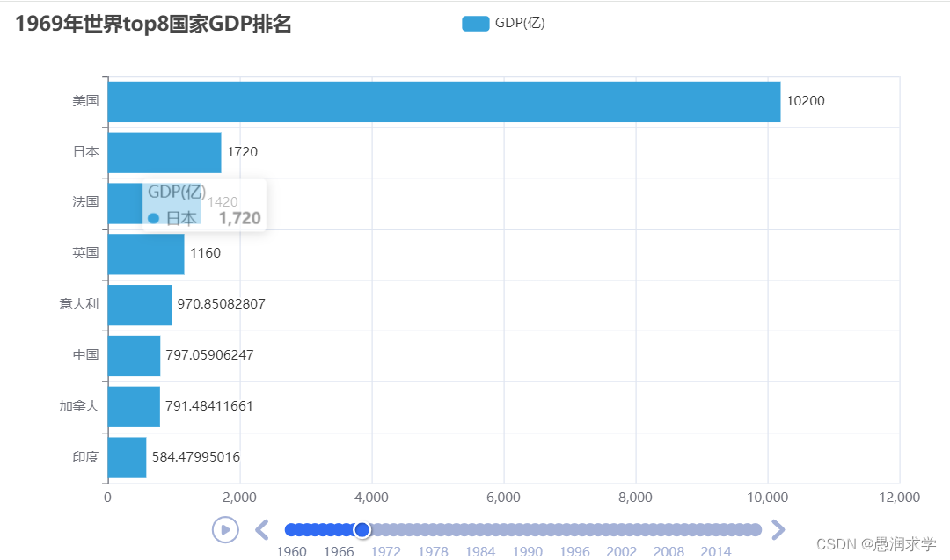
Task: Click the 日本 GDP bar
Action: [x=164, y=153]
